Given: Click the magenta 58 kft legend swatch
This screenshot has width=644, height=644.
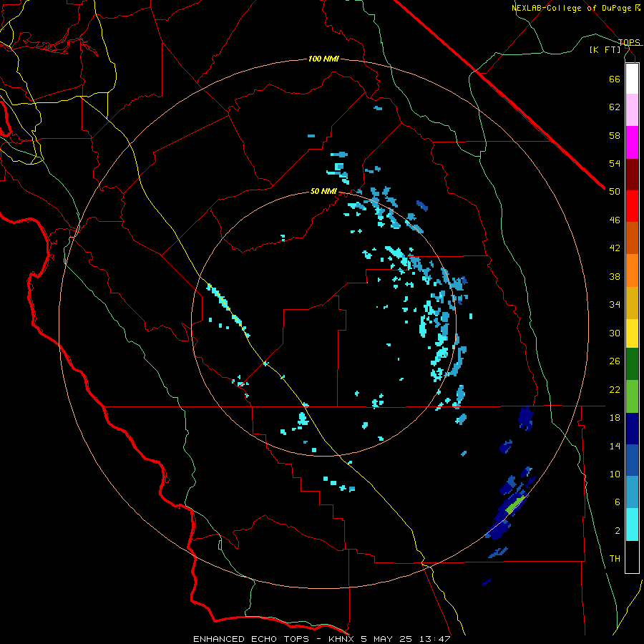Looking at the screenshot, I should coord(632,142).
